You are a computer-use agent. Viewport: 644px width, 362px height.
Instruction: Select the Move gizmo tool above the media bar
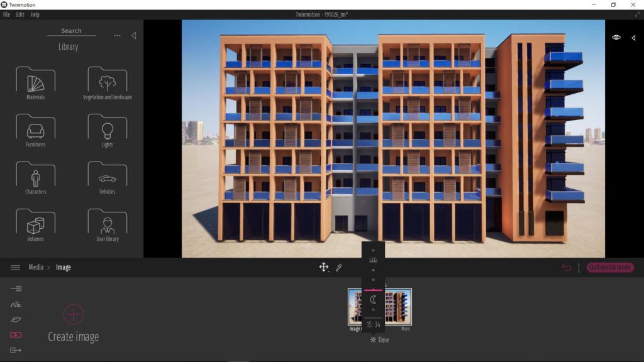[x=324, y=267]
